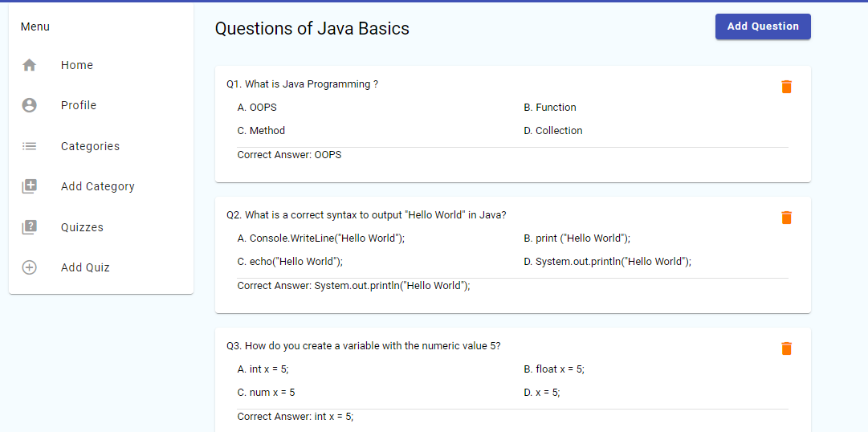Viewport: 868px width, 432px height.
Task: Select option 'B. float x = 5;'
Action: 554,369
